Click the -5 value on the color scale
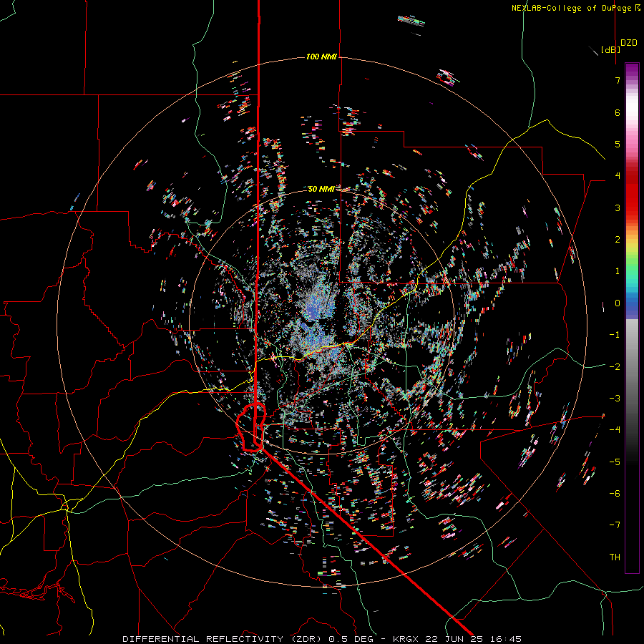Screen dimensions: 644x644 (615, 462)
